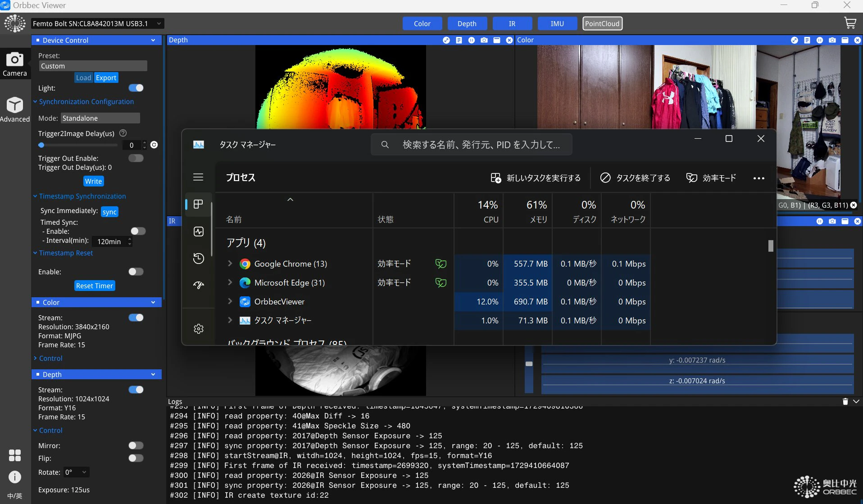Image resolution: width=863 pixels, height=504 pixels.
Task: Take a snapshot of the Color stream
Action: click(832, 40)
